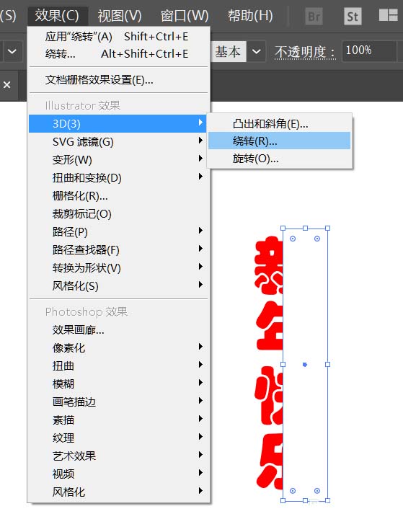
Task: Expand the 艺术效果 submenu
Action: pos(118,456)
